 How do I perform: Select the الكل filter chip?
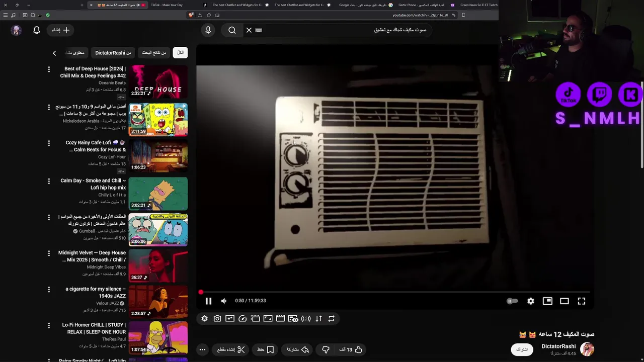(180, 52)
